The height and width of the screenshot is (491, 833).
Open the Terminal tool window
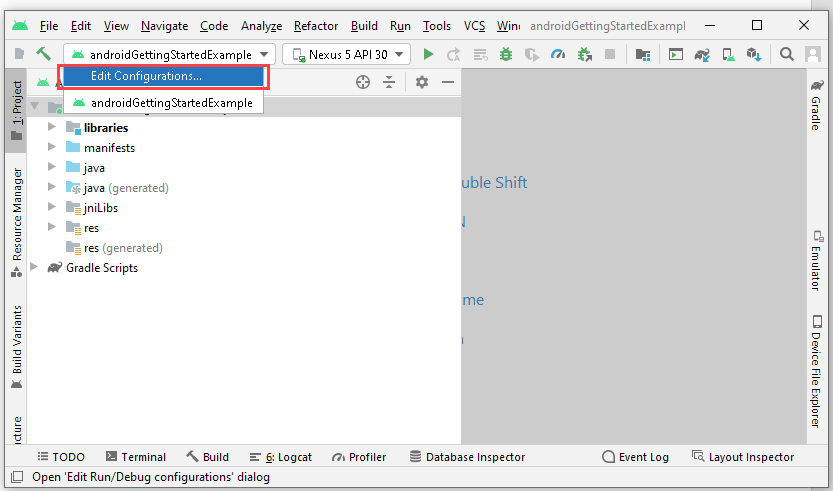coord(136,457)
